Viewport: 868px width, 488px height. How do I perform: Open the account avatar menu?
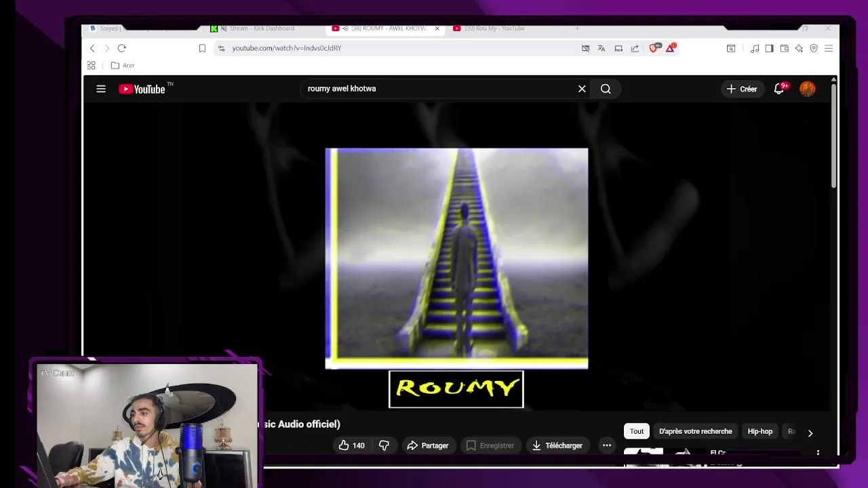pyautogui.click(x=807, y=89)
